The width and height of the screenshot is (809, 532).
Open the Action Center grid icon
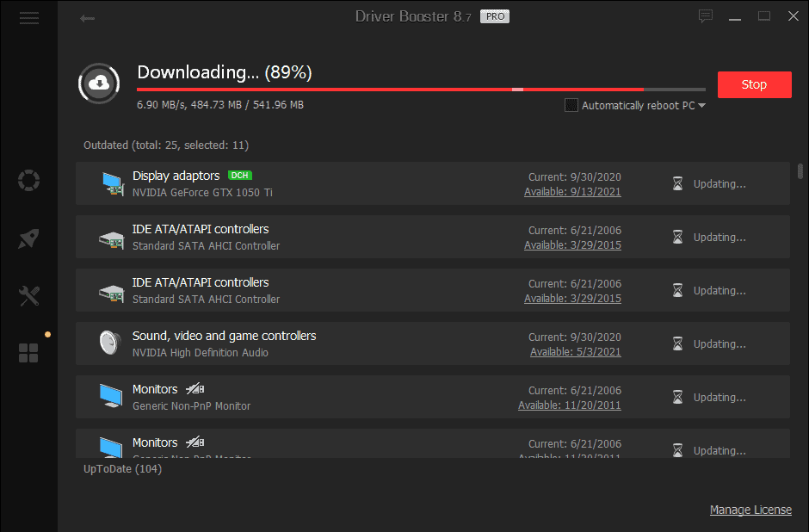[x=28, y=353]
